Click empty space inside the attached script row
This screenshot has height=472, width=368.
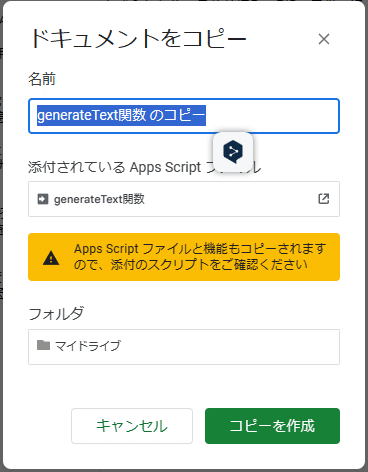[230, 199]
